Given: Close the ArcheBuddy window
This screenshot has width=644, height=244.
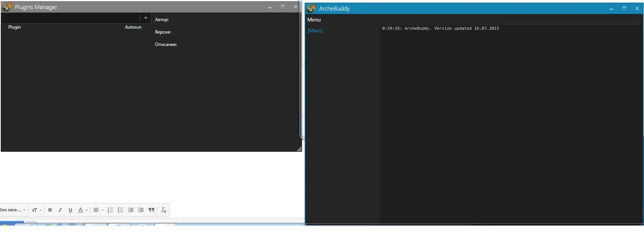Looking at the screenshot, I should tap(637, 8).
